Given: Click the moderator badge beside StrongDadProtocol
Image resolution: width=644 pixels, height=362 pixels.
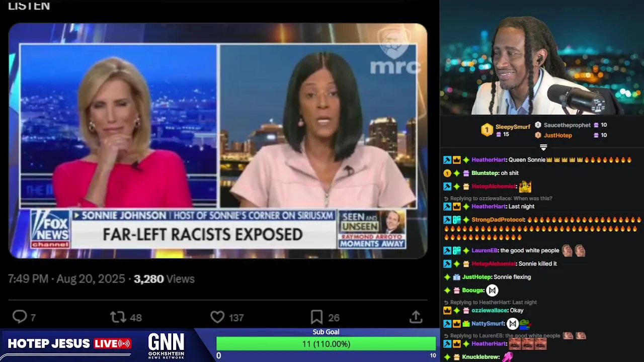Looking at the screenshot, I should point(447,220).
